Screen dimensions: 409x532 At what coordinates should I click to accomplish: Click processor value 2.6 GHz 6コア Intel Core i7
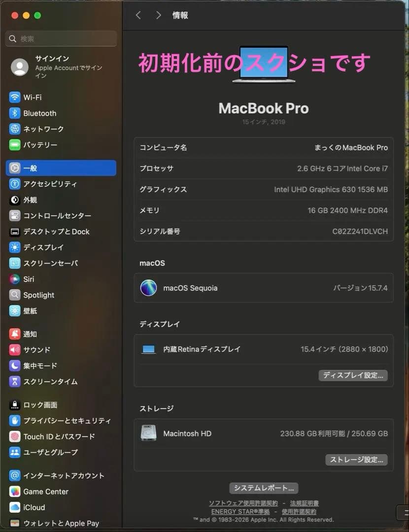tap(342, 168)
